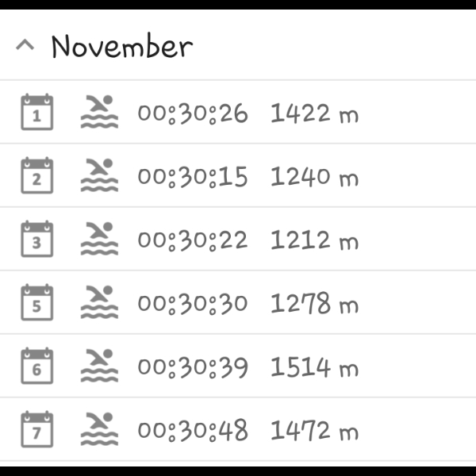Click swimmer icon on the 1278 m row

click(x=99, y=303)
